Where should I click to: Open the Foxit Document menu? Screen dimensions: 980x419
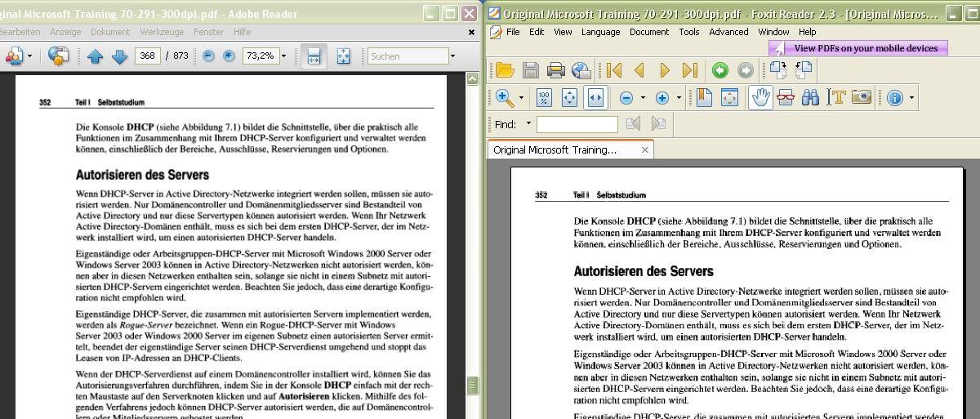(x=649, y=32)
